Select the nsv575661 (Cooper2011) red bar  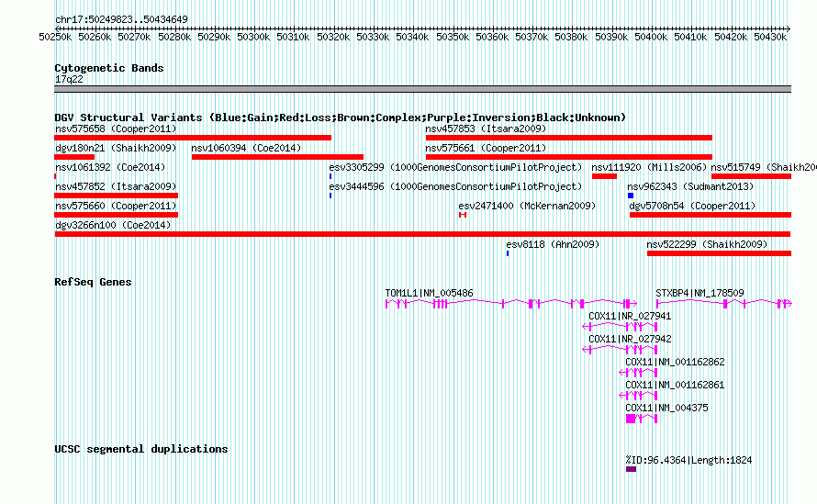pyautogui.click(x=569, y=157)
